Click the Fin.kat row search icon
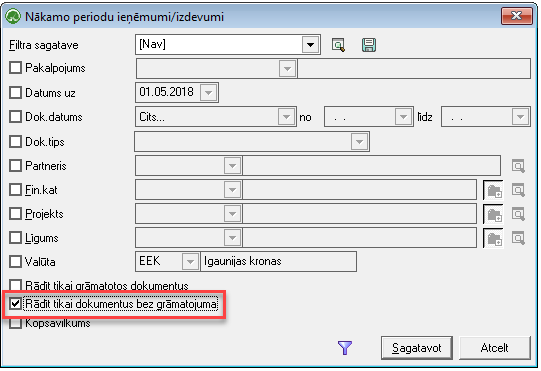 coord(518,190)
